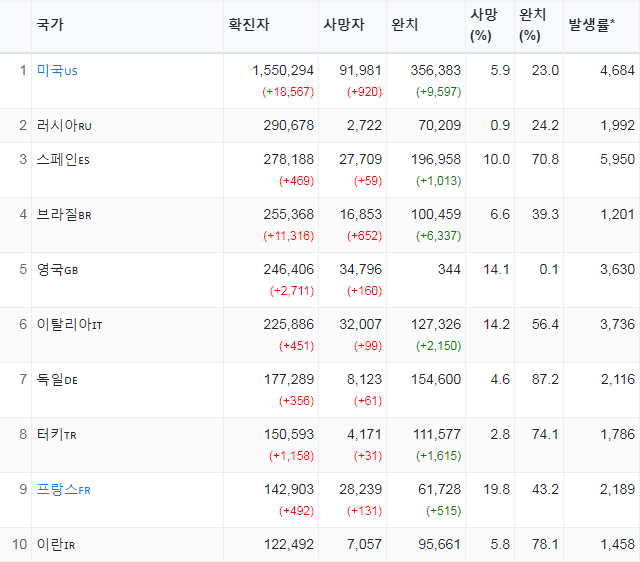Click the 완치 (%) column header
The image size is (640, 562).
[x=532, y=25]
